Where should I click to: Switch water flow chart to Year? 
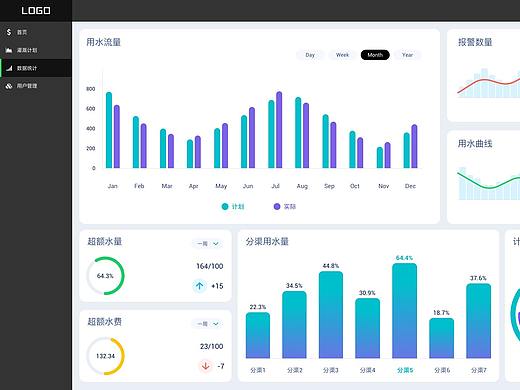pyautogui.click(x=407, y=55)
